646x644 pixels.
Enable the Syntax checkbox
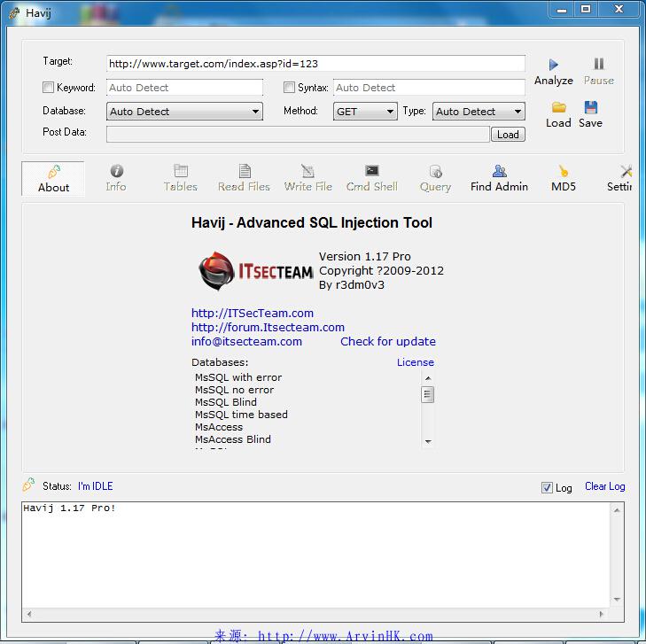click(289, 88)
